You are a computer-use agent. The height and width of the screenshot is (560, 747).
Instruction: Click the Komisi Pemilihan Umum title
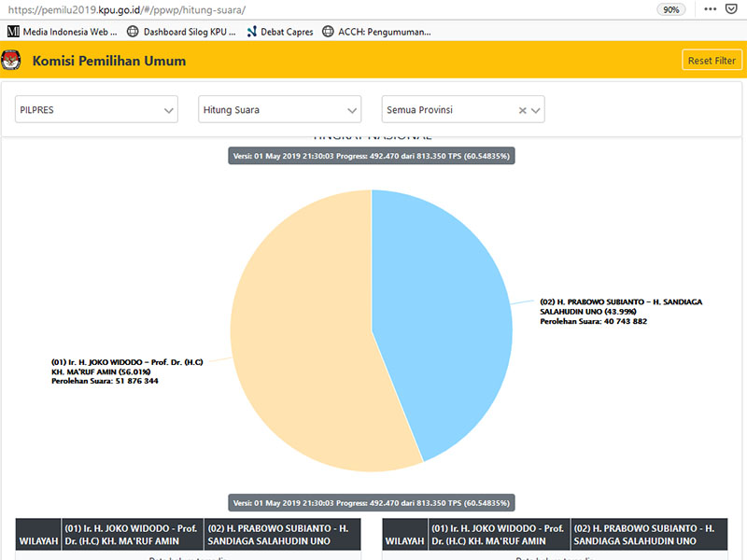[109, 61]
